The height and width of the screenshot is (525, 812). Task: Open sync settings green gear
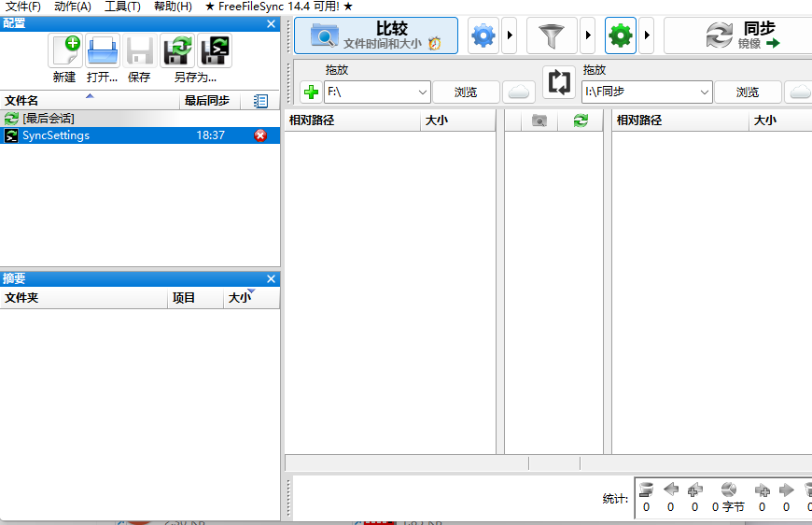point(621,35)
